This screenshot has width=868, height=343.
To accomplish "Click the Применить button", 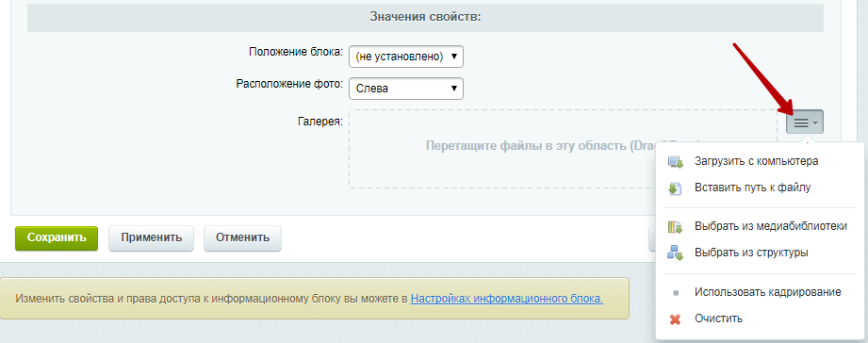I will pos(151,237).
